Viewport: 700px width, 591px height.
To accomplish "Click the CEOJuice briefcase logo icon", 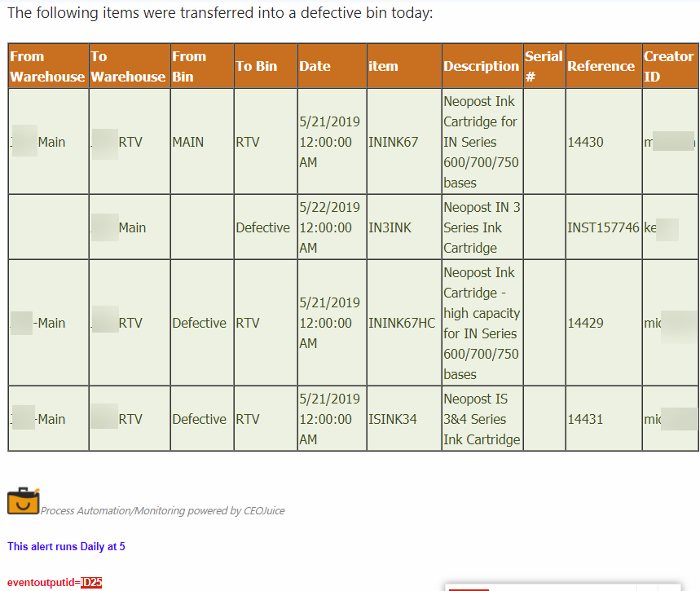I will [23, 501].
